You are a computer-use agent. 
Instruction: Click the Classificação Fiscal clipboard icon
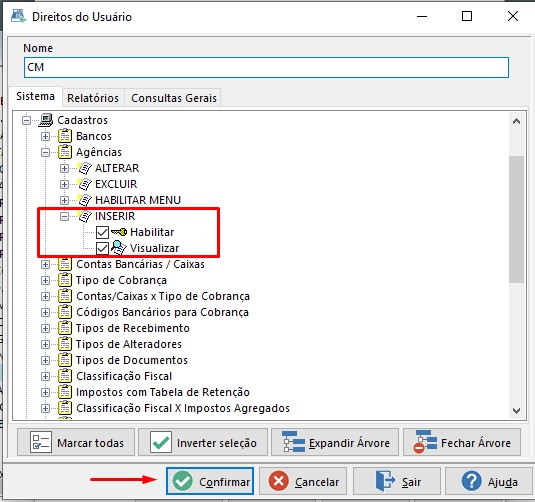coord(65,376)
